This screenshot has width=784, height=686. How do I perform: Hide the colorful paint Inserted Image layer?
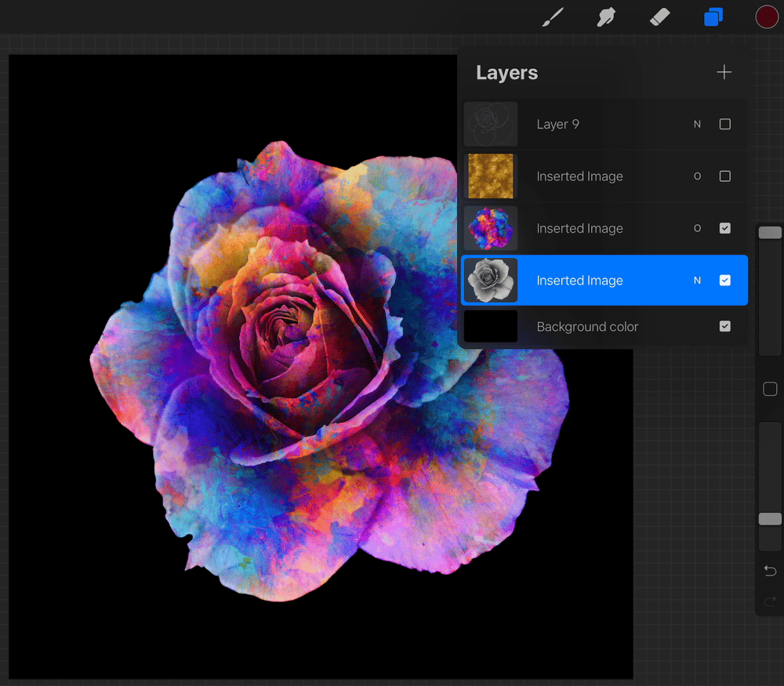point(724,228)
